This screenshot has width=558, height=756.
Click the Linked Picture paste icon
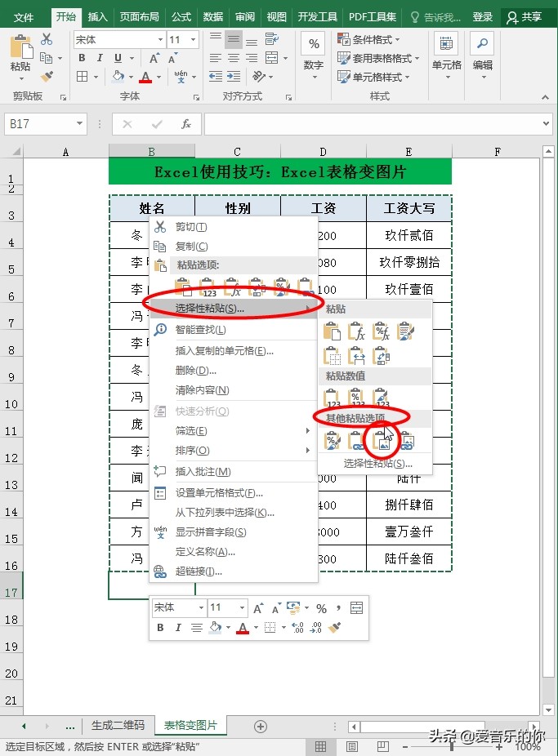[406, 441]
